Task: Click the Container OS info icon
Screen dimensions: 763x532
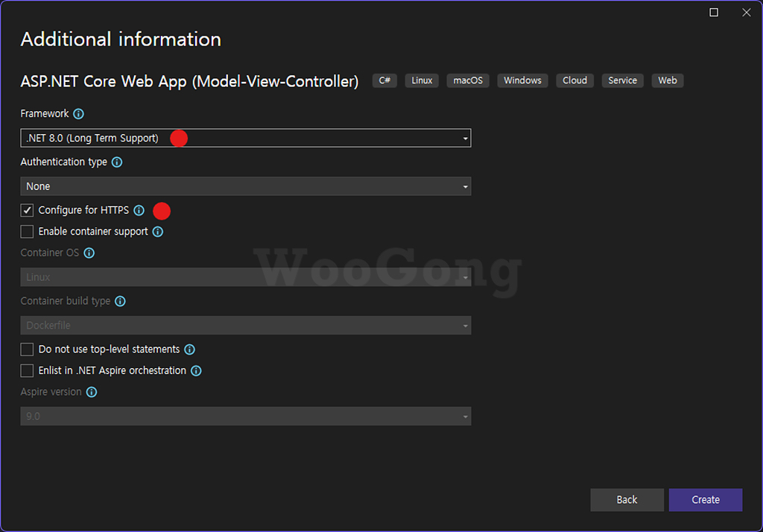Action: pyautogui.click(x=89, y=253)
